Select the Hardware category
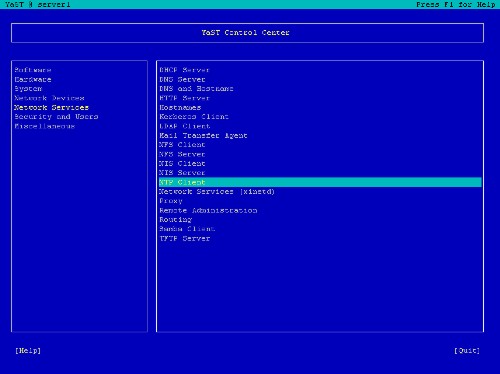 33,79
